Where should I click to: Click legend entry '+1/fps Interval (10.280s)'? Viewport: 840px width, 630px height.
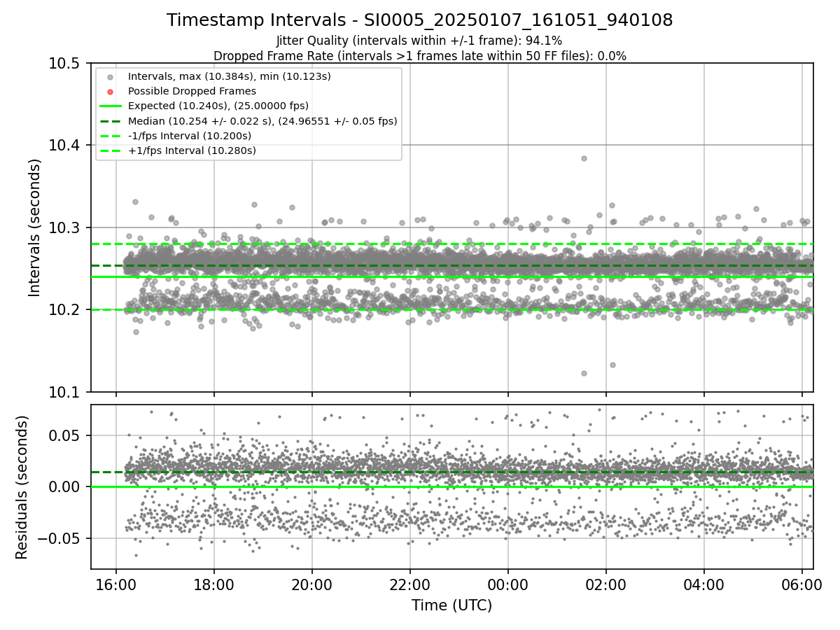click(x=192, y=150)
